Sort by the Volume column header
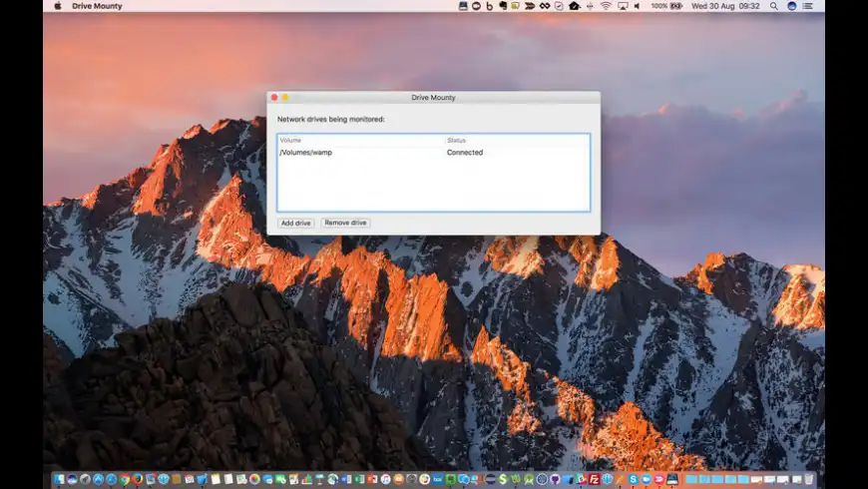Screen dimensions: 868x489 coord(359,141)
